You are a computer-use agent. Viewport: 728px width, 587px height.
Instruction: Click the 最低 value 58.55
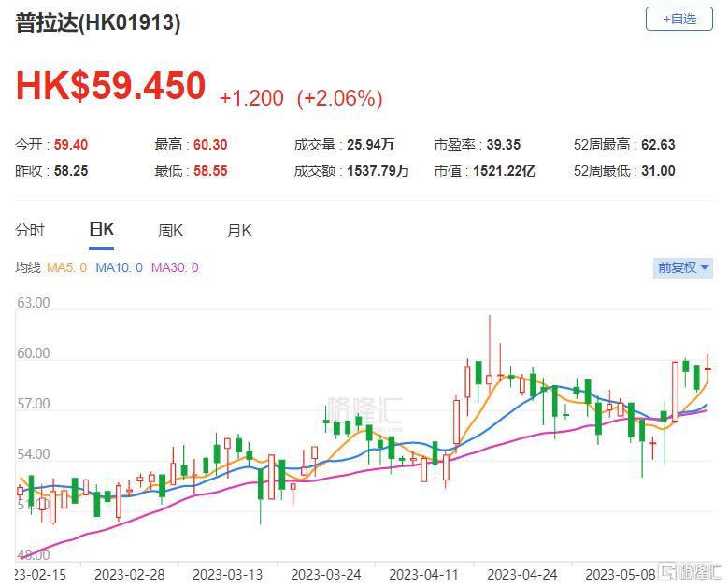(x=210, y=171)
